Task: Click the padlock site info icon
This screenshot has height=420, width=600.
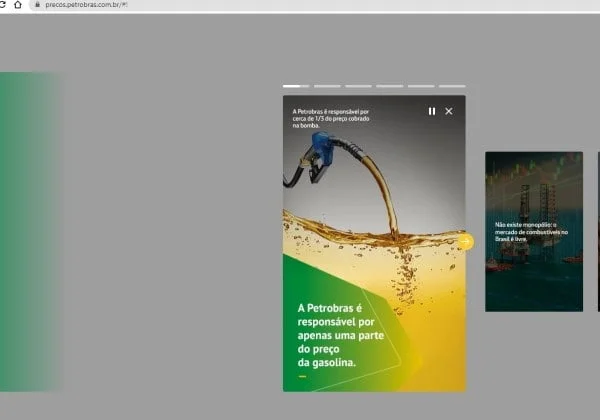Action: pyautogui.click(x=38, y=5)
